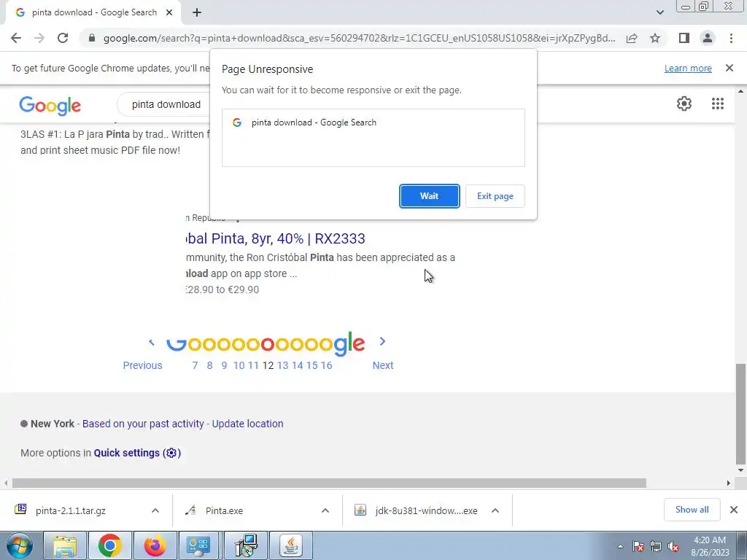Select the pinta download Google Search tab
The height and width of the screenshot is (560, 747).
click(94, 12)
